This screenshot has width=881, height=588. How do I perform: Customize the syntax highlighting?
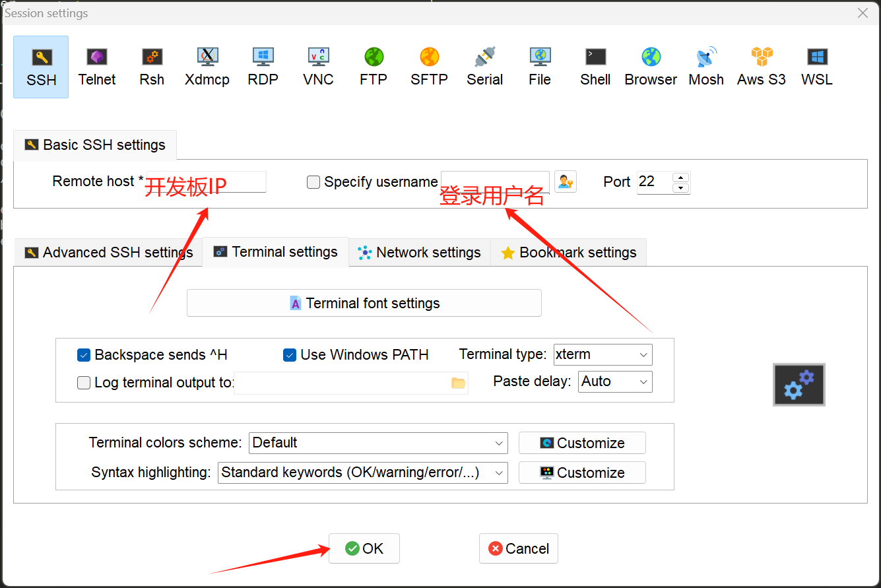(x=582, y=473)
